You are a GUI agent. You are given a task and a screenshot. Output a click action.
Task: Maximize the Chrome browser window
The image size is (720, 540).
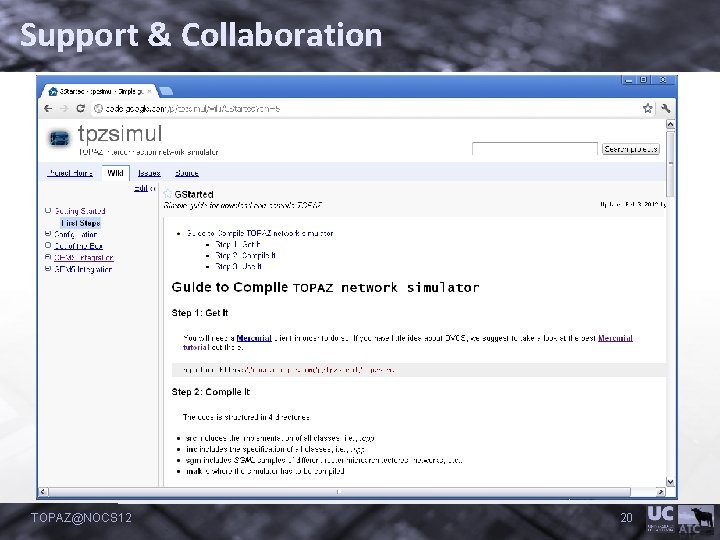pos(644,80)
